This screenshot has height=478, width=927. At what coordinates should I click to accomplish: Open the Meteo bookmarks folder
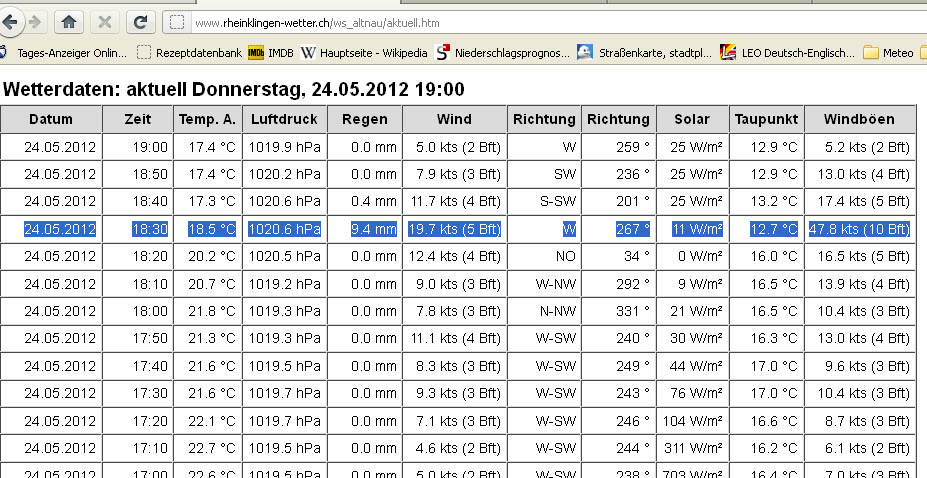(x=888, y=53)
